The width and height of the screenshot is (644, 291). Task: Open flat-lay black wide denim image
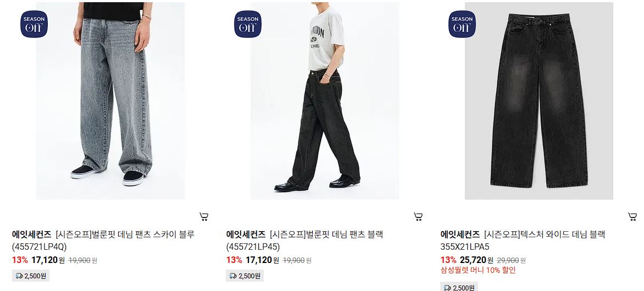click(539, 100)
